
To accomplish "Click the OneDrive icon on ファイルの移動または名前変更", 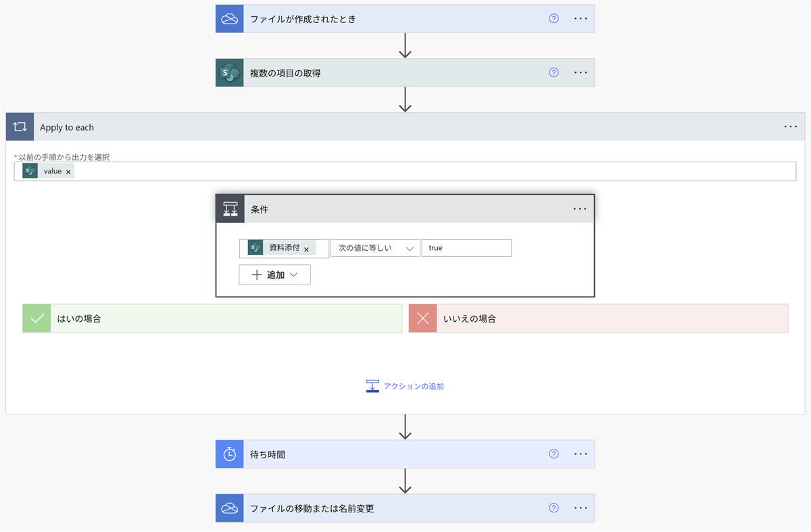I will click(229, 508).
